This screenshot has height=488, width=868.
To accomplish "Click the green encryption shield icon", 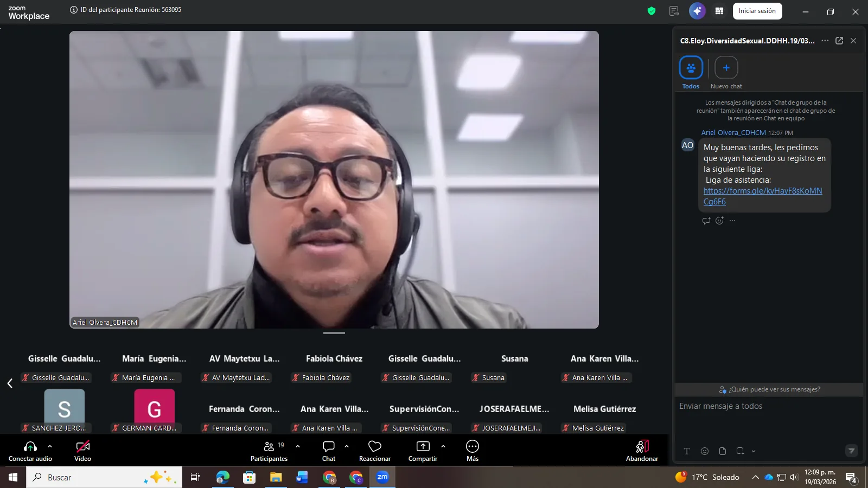I will click(652, 11).
